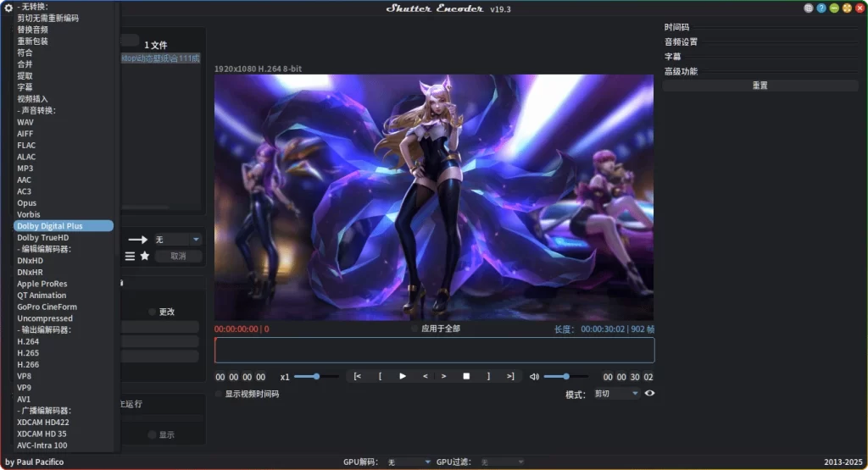
Task: Select Dolby Digital Plus in the list
Action: pos(63,225)
